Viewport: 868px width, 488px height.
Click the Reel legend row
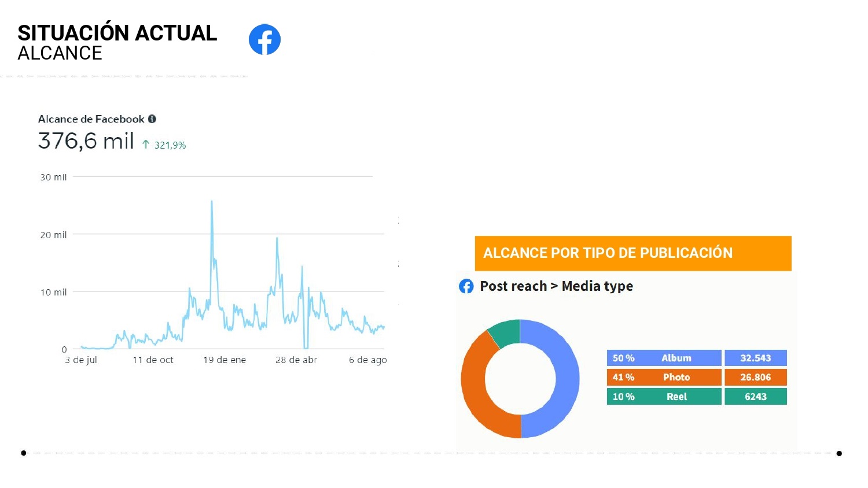pos(664,397)
